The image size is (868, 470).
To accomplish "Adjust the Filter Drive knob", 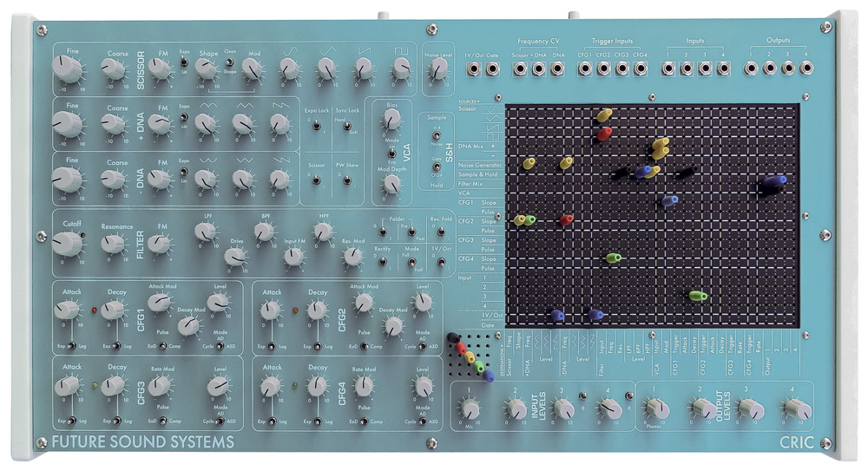I will tap(236, 258).
